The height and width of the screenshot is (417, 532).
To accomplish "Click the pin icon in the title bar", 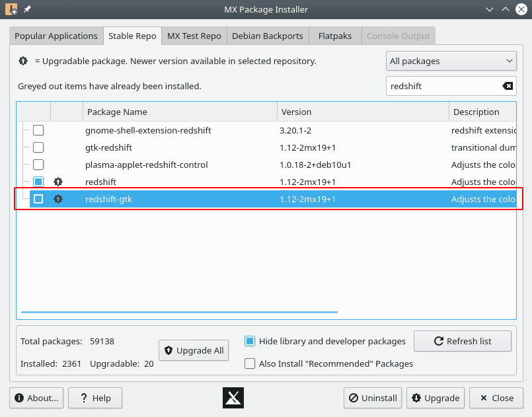I will point(26,9).
